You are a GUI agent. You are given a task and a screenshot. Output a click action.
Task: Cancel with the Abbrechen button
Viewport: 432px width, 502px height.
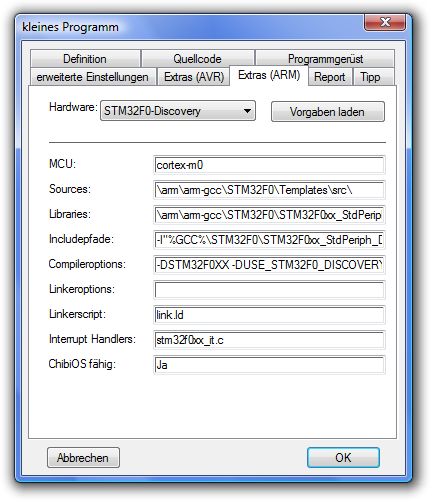click(83, 457)
